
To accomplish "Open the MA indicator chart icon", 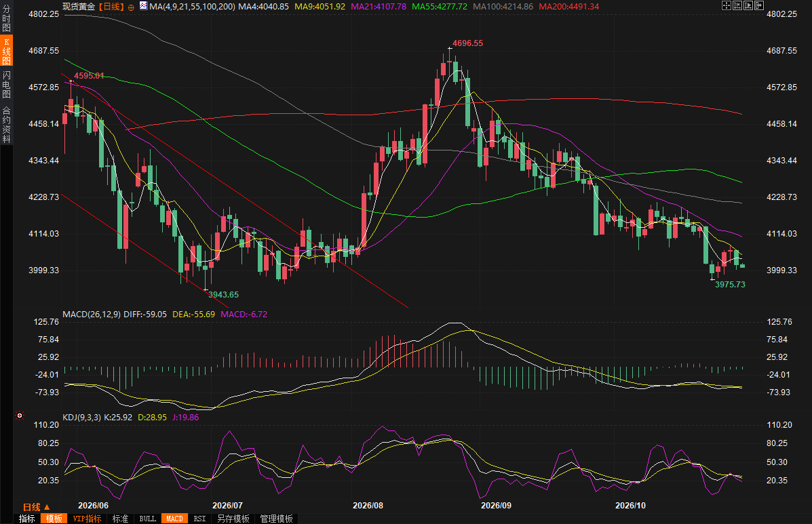I will [143, 6].
